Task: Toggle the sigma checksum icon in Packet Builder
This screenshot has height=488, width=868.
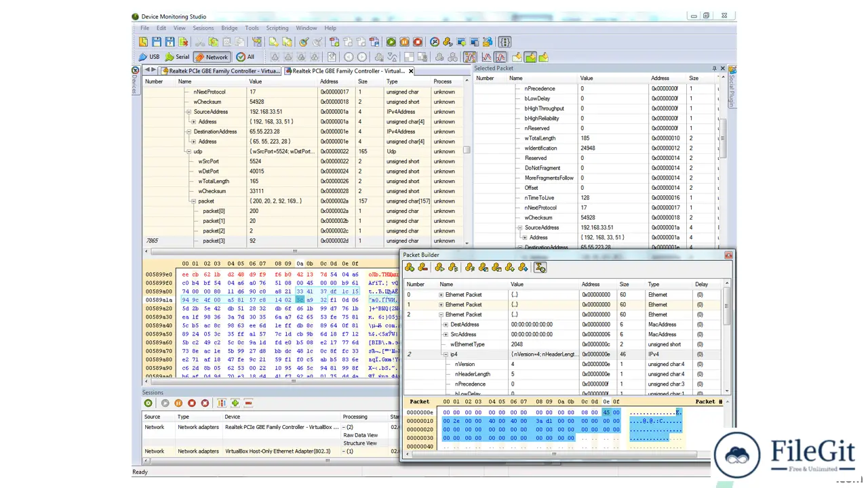Action: 540,268
